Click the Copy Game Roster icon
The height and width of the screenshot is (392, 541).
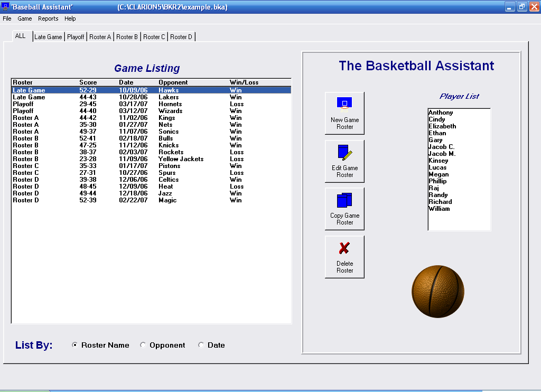[344, 201]
